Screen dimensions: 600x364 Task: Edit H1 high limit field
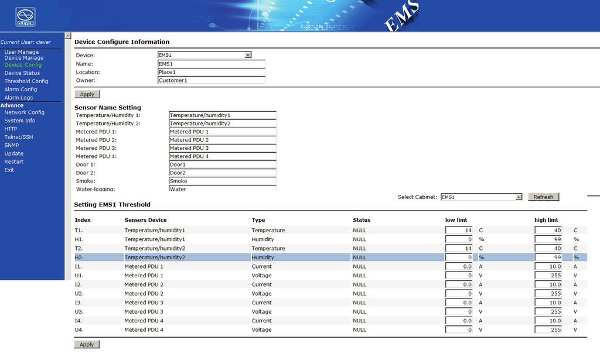click(548, 239)
